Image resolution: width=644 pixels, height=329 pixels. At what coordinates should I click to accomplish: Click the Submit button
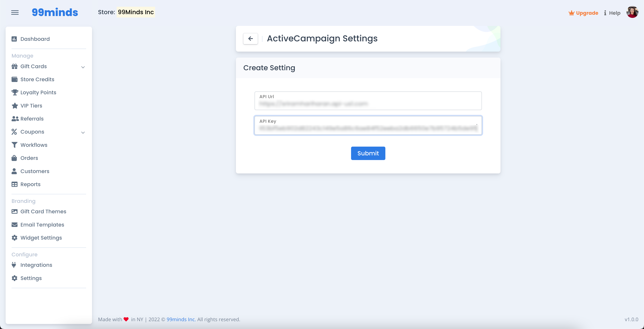point(368,153)
